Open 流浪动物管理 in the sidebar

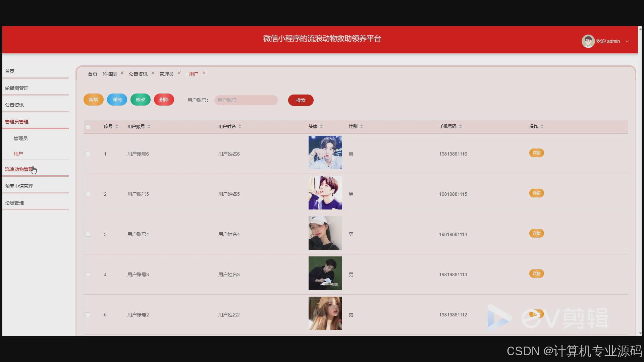pyautogui.click(x=18, y=169)
